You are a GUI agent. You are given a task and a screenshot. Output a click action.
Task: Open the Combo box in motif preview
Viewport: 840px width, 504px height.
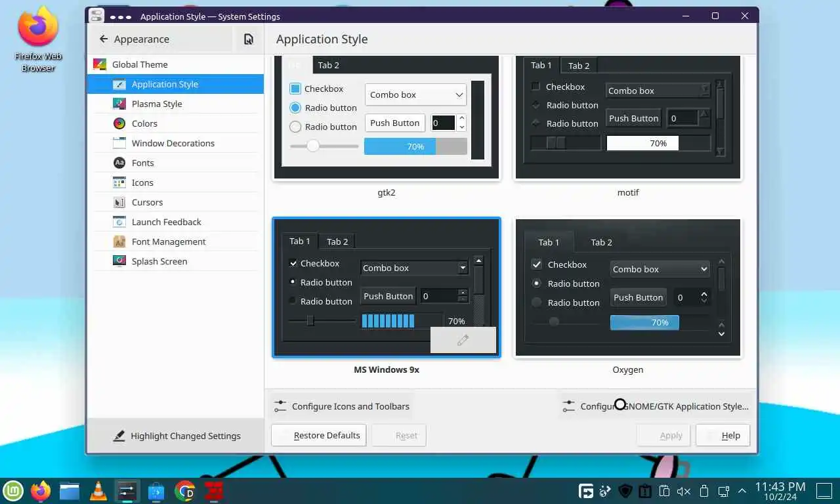(659, 91)
